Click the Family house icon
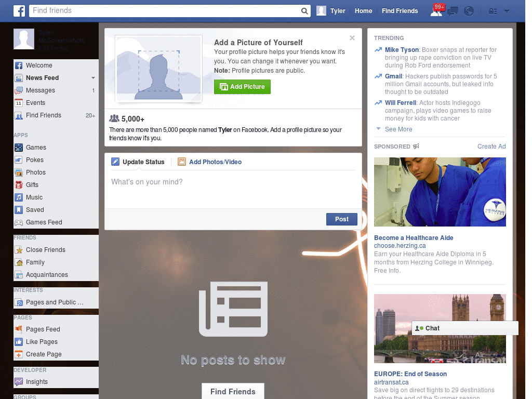Viewport: 532px width, 399px height. tap(19, 262)
